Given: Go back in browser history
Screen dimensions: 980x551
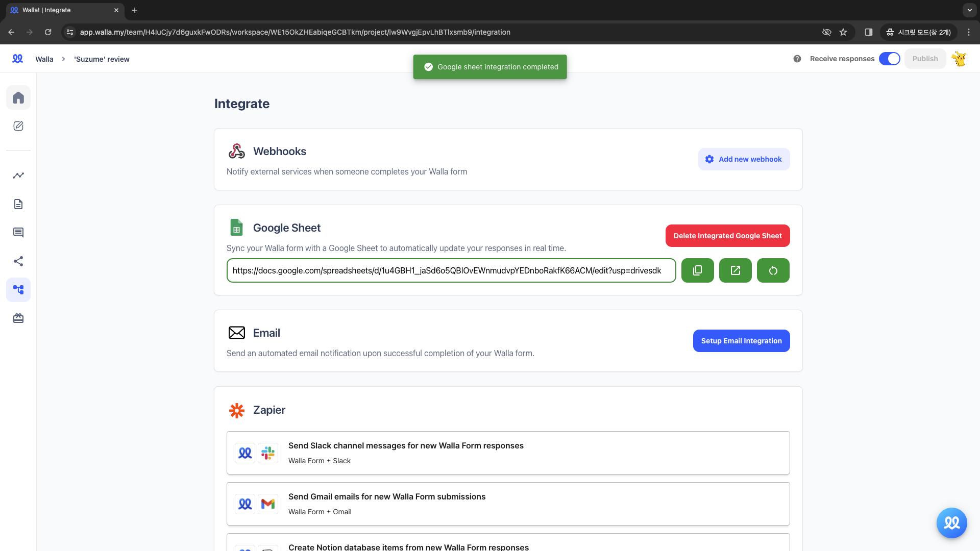Looking at the screenshot, I should [11, 32].
